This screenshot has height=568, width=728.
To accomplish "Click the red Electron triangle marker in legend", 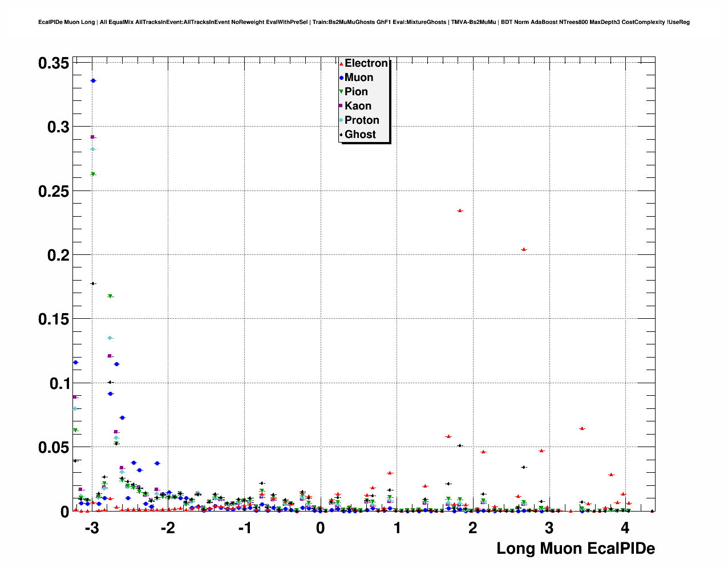I will click(x=341, y=64).
